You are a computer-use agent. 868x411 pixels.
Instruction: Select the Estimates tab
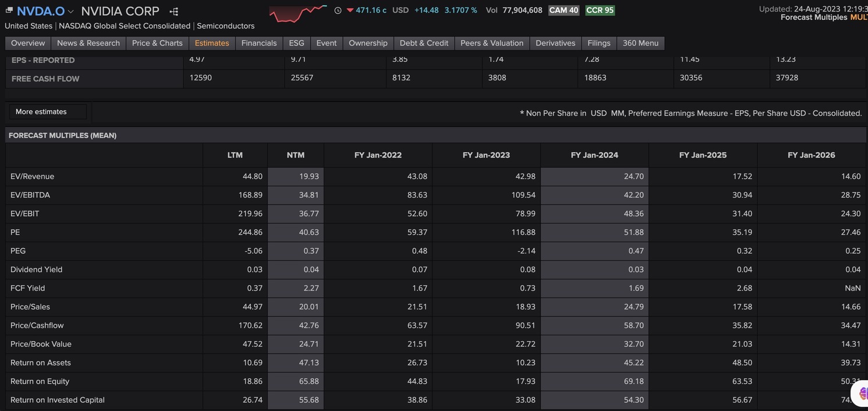click(212, 43)
